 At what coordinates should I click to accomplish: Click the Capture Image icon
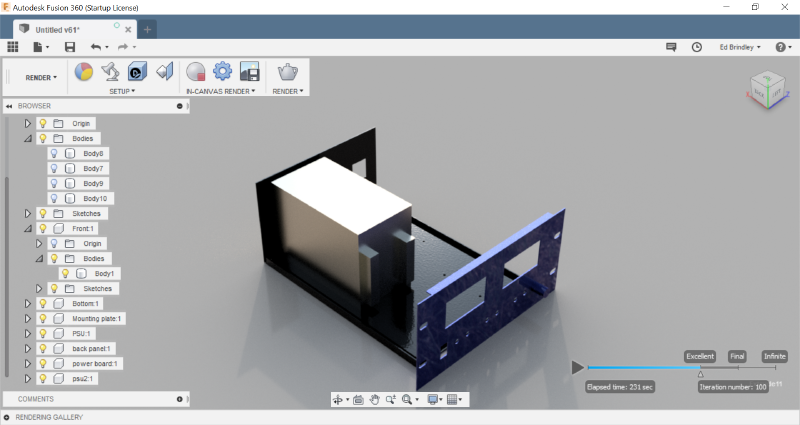click(x=249, y=72)
